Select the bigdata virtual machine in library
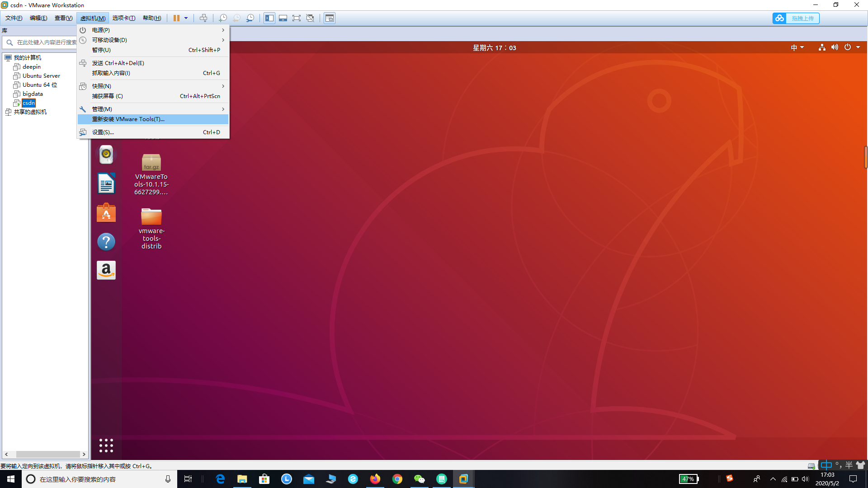868x488 pixels. pos(33,94)
